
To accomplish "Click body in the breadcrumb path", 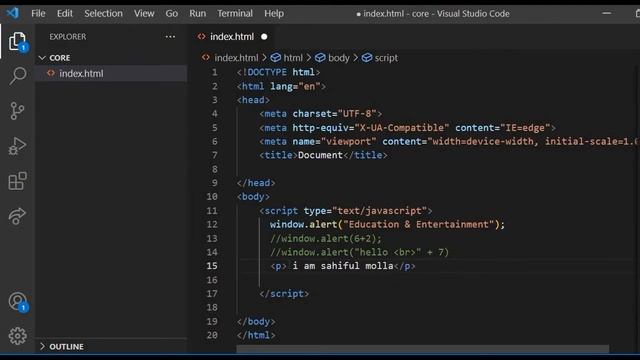I will 339,58.
